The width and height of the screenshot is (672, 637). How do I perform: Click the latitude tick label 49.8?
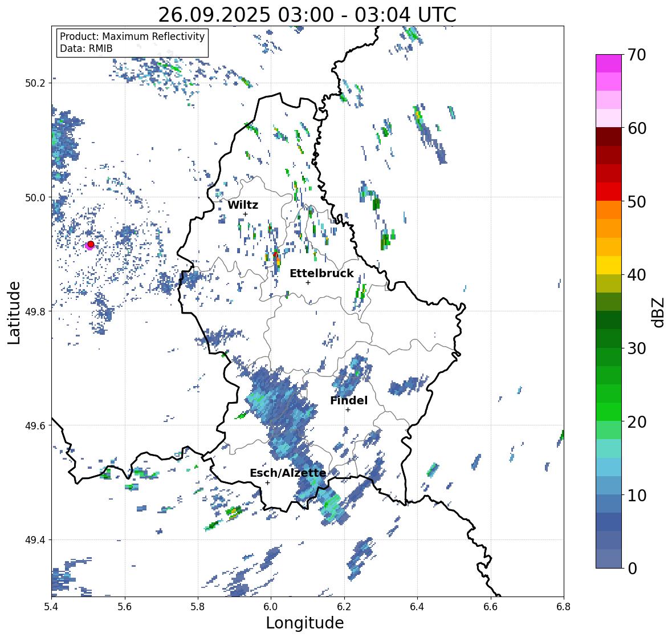point(35,311)
